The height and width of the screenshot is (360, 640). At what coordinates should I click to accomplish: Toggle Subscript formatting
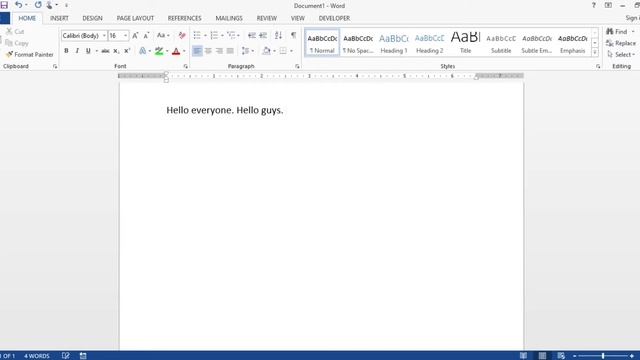[116, 51]
